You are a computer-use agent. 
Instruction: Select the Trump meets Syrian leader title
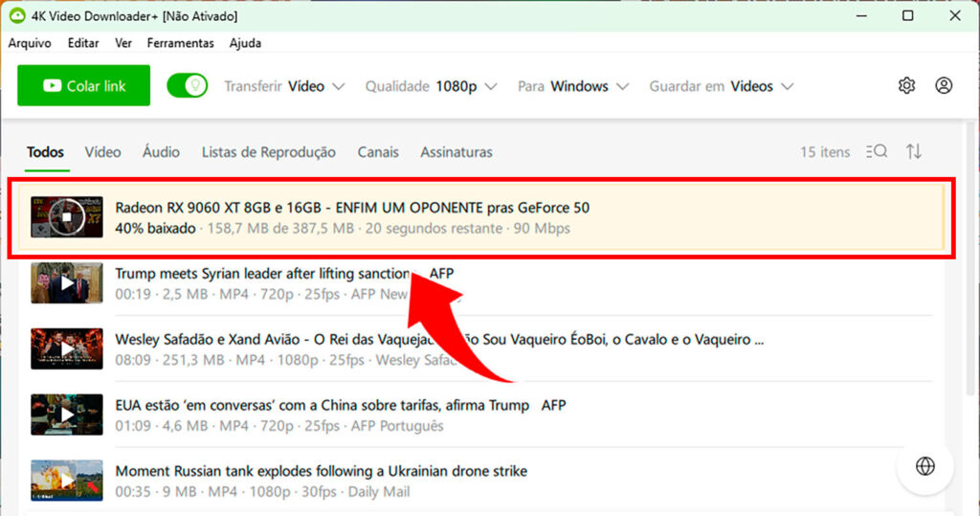(x=284, y=274)
